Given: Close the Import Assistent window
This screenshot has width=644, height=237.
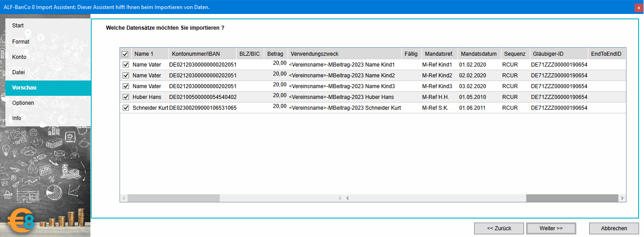Looking at the screenshot, I should tap(638, 8).
